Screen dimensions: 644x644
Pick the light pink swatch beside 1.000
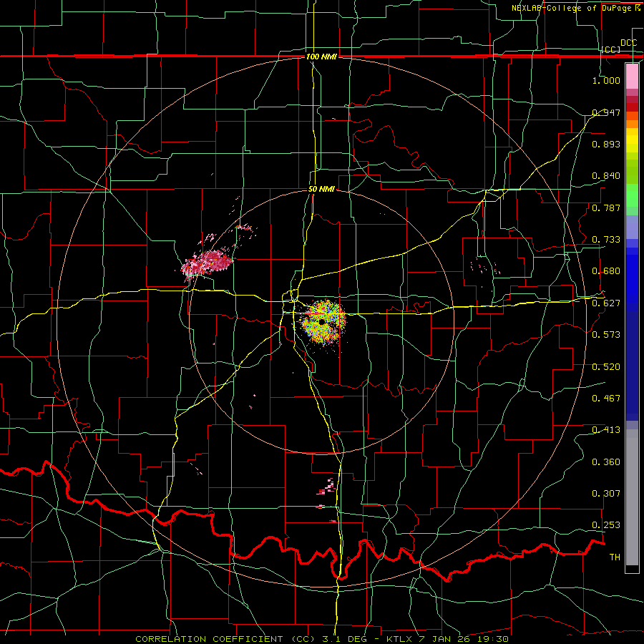click(x=632, y=77)
